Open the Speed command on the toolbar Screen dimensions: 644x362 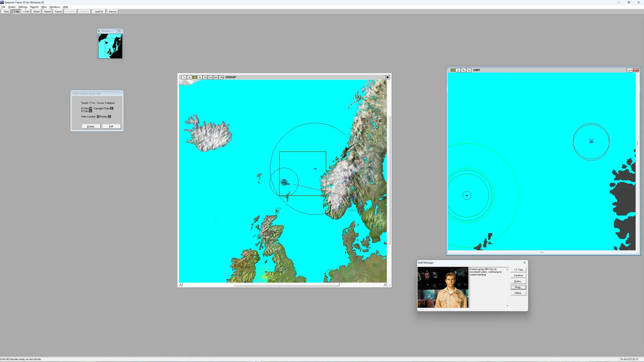[47, 11]
